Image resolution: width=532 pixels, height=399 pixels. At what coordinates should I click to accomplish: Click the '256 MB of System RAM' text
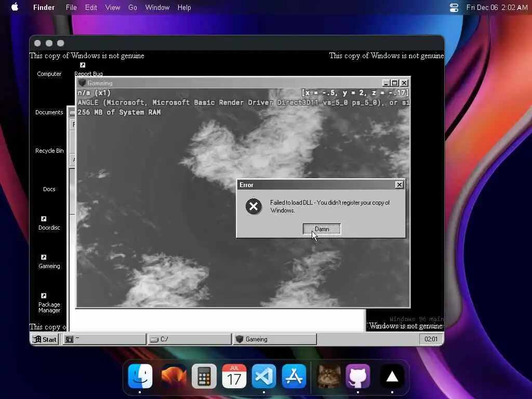point(119,112)
